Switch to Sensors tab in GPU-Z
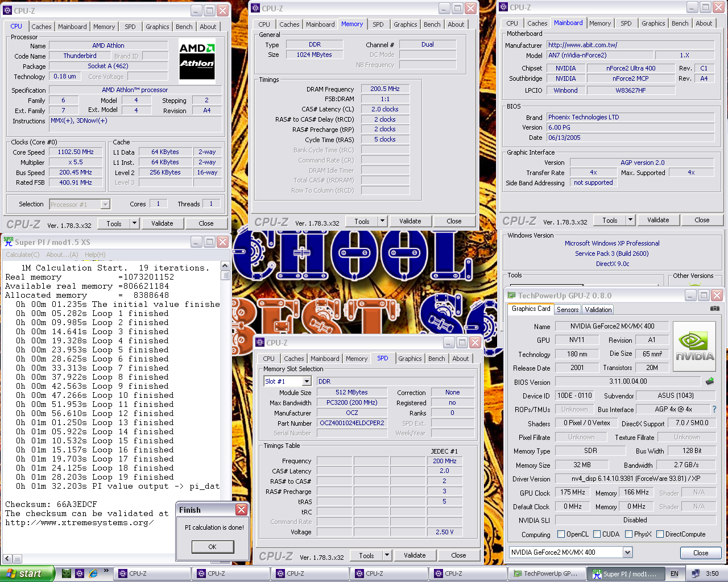The image size is (728, 582). (568, 309)
